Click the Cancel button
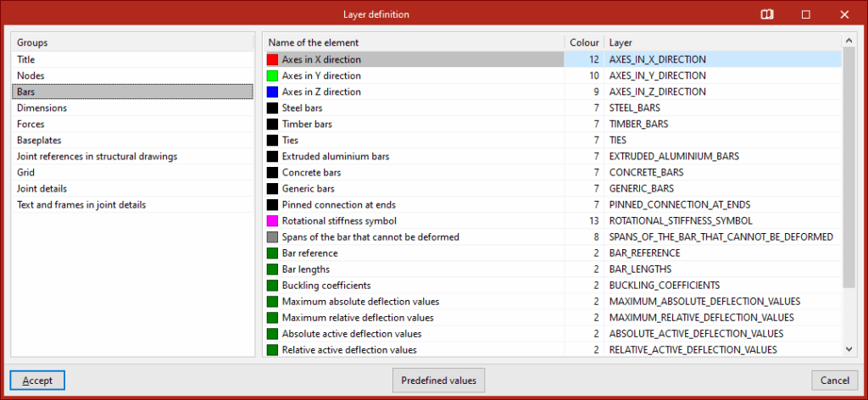This screenshot has height=400, width=868. click(x=835, y=381)
